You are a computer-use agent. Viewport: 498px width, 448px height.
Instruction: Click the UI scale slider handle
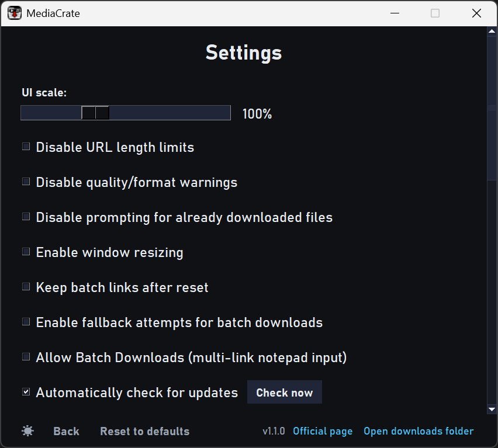(x=95, y=113)
